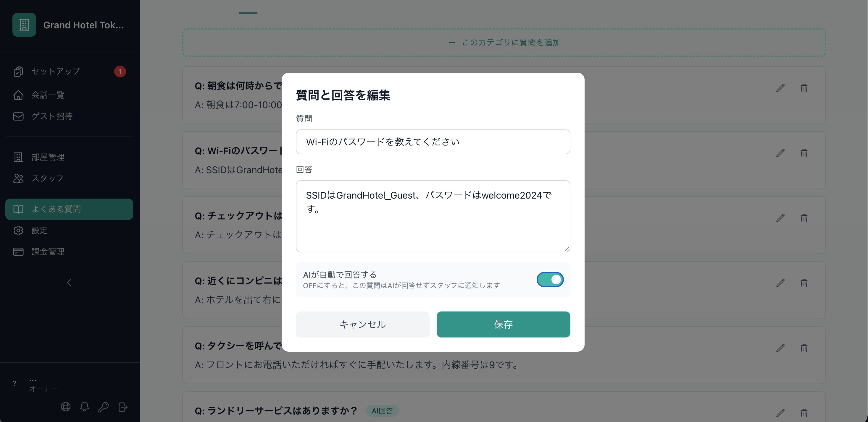
Task: Click the question mark avatar
Action: click(x=14, y=383)
